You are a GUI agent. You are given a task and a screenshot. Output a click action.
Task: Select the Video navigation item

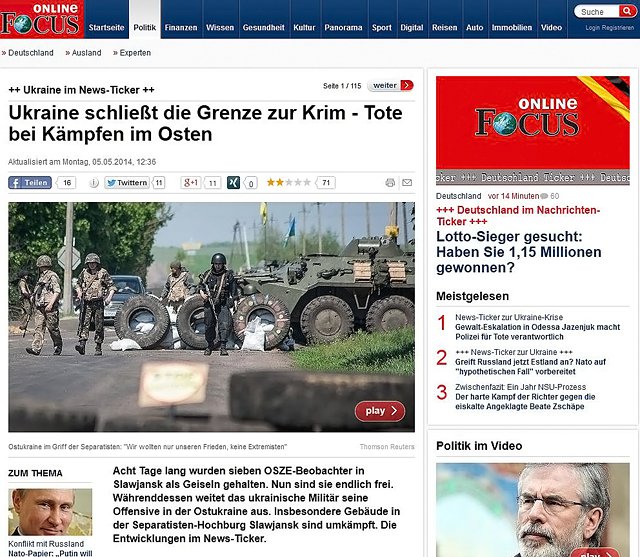(551, 27)
